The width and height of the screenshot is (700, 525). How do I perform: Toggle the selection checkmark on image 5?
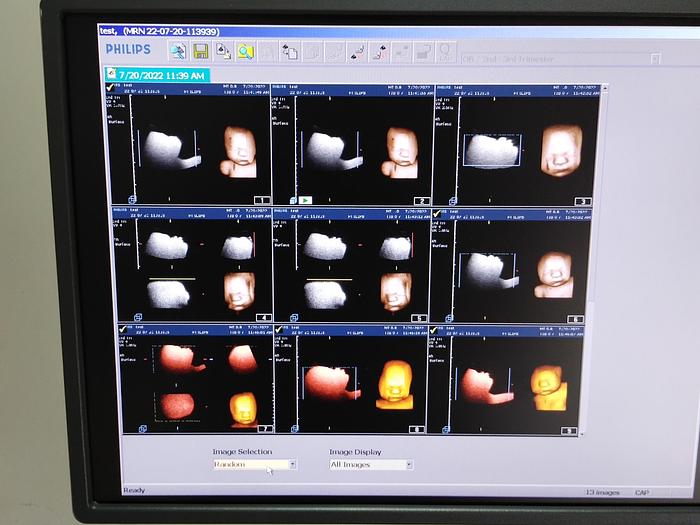point(280,212)
